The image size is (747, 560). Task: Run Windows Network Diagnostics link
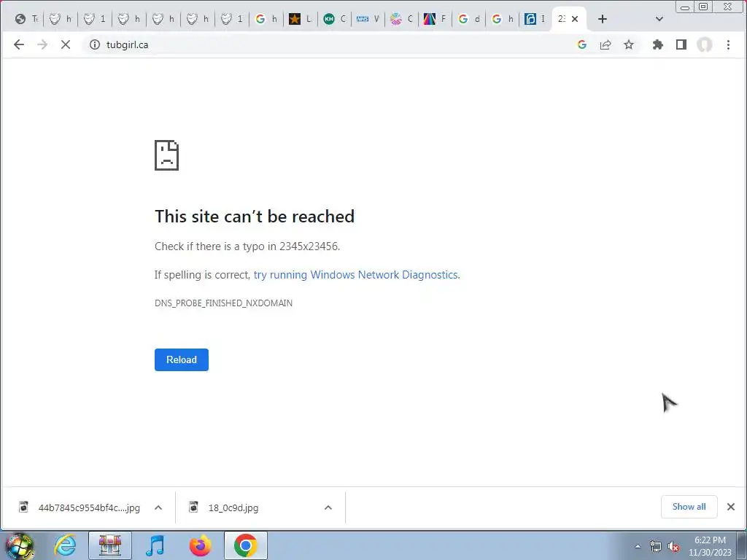356,275
